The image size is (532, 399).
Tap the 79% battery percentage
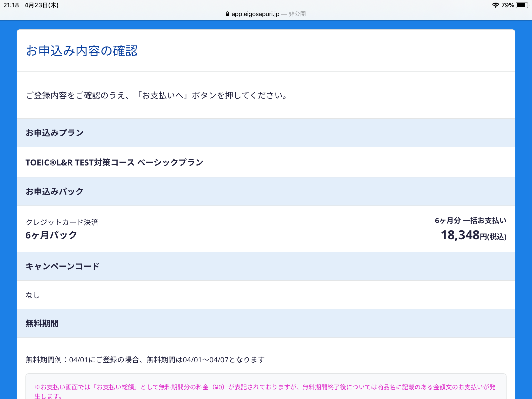[508, 5]
